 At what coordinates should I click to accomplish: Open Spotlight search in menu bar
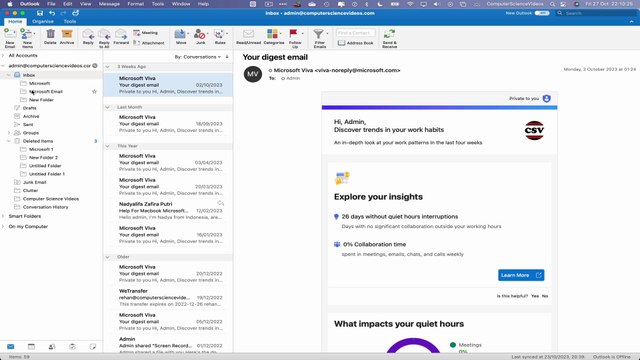point(552,4)
